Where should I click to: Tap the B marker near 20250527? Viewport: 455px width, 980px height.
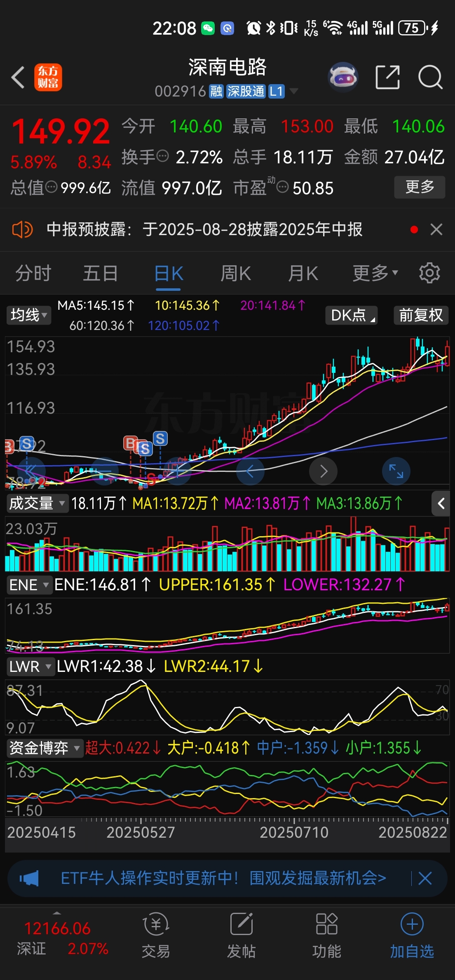[130, 443]
